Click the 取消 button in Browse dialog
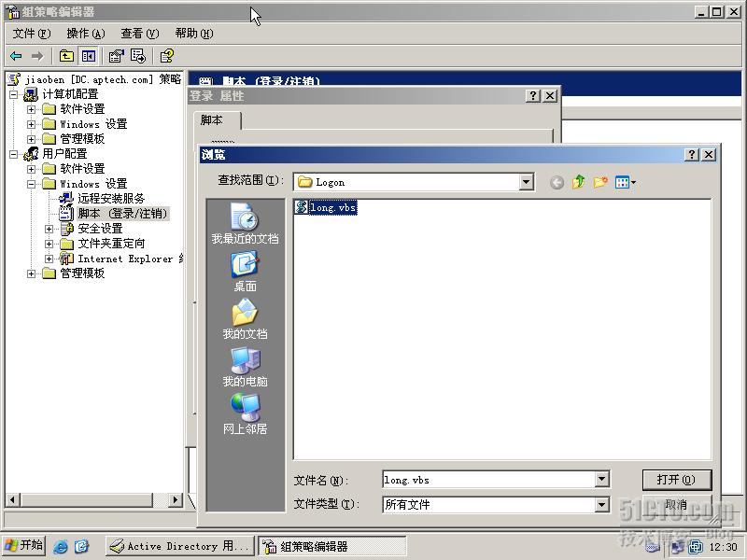 (676, 505)
